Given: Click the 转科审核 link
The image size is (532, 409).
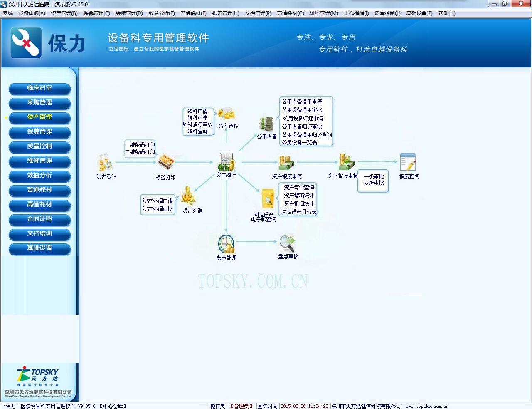Looking at the screenshot, I should pyautogui.click(x=197, y=118).
